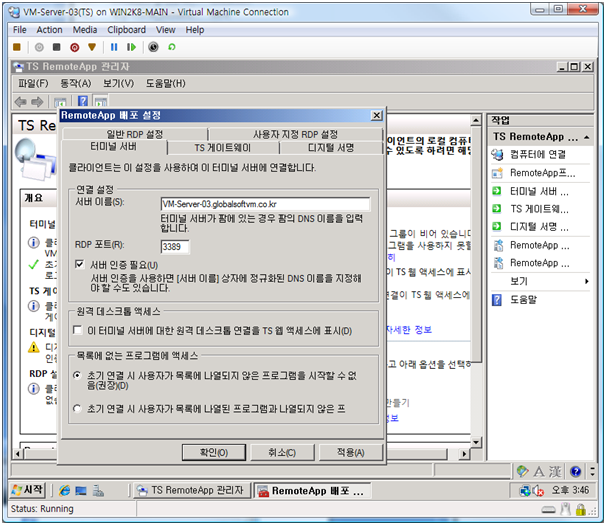Select radio: allow listed and unlisted programs
Image resolution: width=606 pixels, height=525 pixels.
point(77,409)
